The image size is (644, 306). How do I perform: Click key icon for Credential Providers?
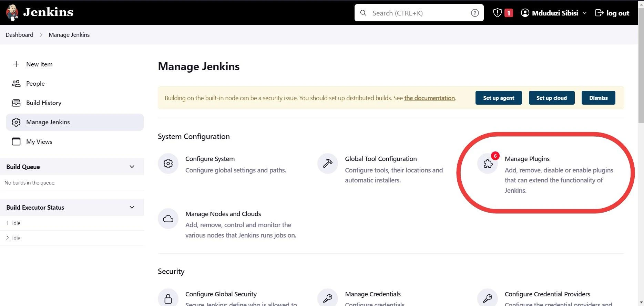488,298
